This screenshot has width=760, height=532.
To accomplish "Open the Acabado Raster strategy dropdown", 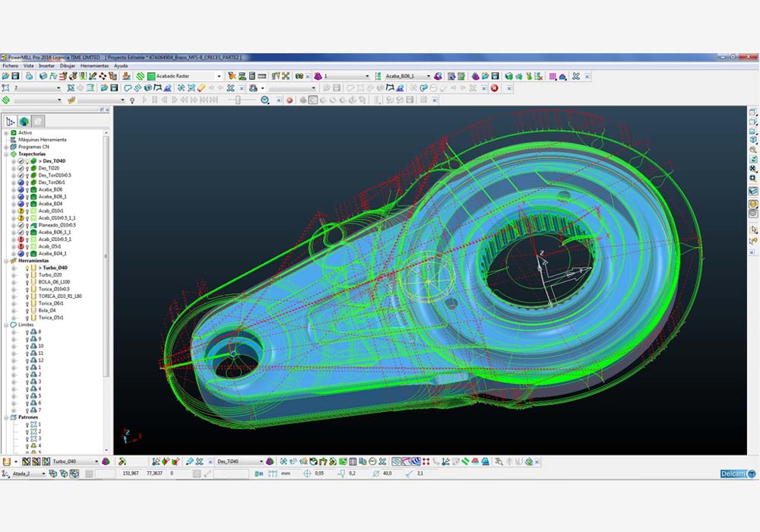I will [219, 77].
